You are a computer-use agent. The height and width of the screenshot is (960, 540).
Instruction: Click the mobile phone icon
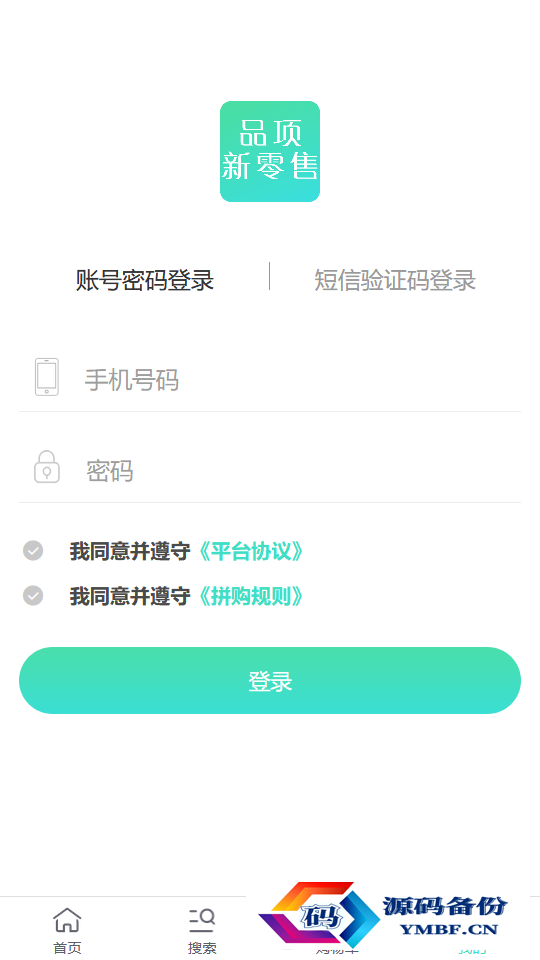tap(47, 377)
